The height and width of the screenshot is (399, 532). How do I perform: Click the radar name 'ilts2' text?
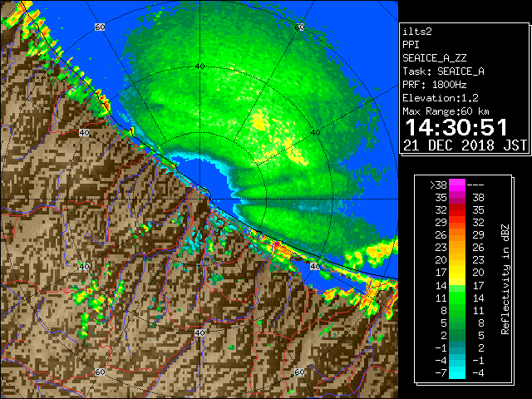tap(417, 32)
